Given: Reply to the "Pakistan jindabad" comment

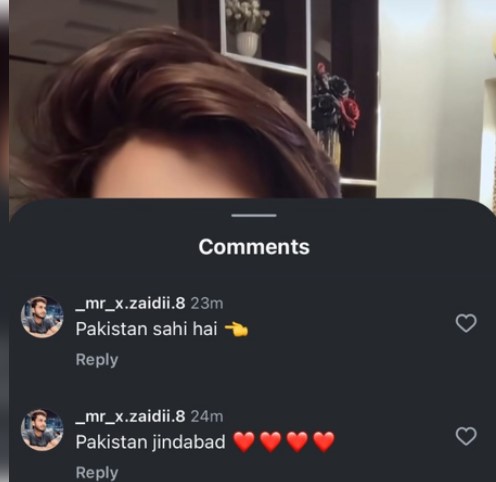Looking at the screenshot, I should point(97,473).
